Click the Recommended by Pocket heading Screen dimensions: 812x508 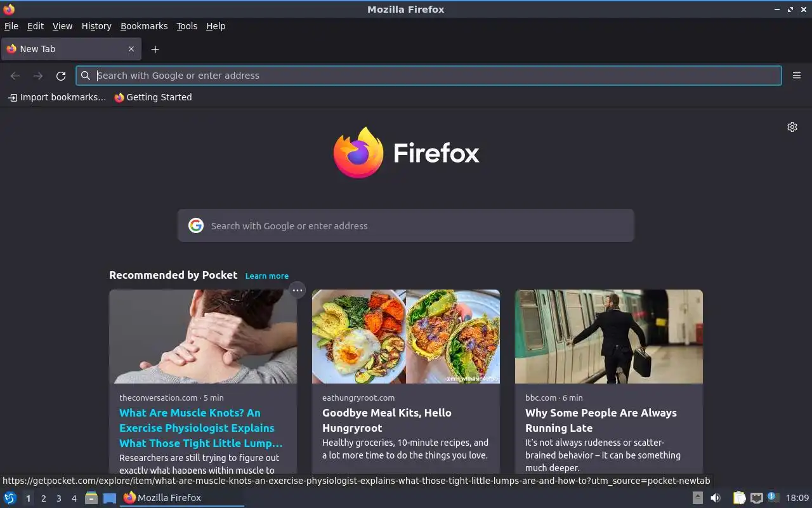(173, 275)
